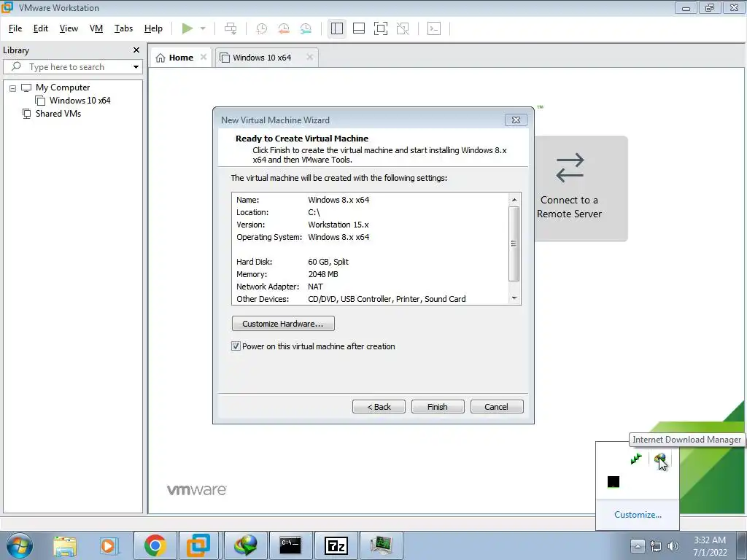Click black square tray icon
The width and height of the screenshot is (747, 560).
click(613, 483)
